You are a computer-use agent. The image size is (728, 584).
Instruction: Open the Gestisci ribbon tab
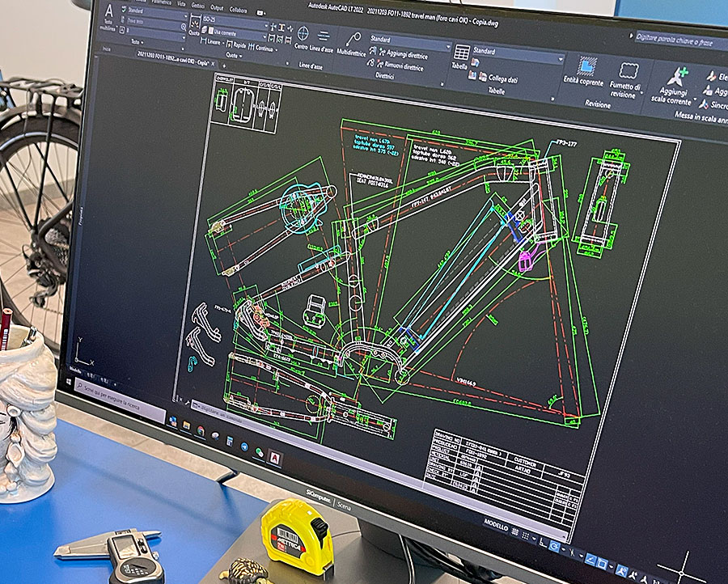click(x=198, y=6)
